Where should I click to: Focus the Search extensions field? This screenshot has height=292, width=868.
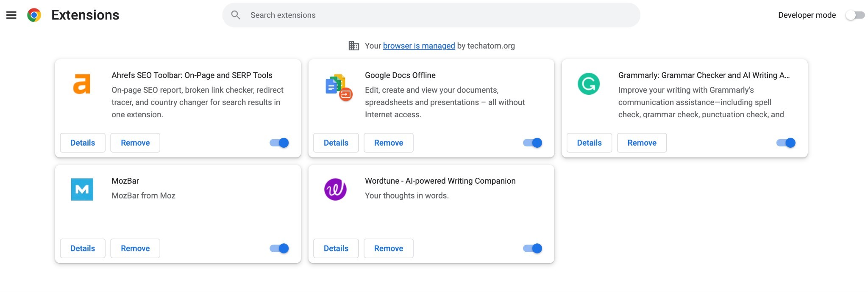click(x=431, y=15)
